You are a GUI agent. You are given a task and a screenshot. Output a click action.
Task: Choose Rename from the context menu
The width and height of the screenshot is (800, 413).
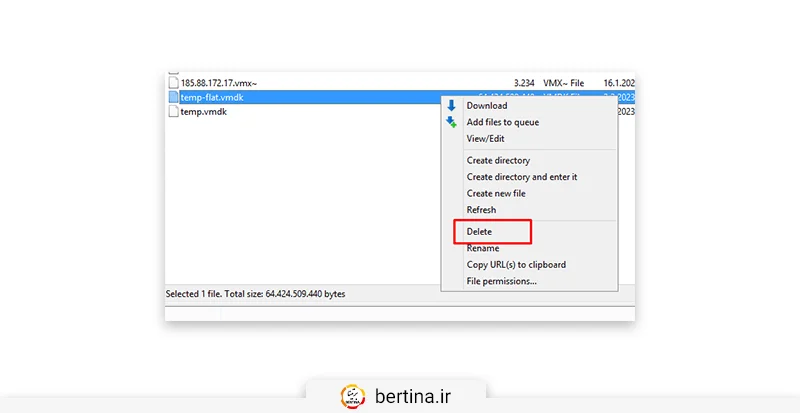click(482, 248)
